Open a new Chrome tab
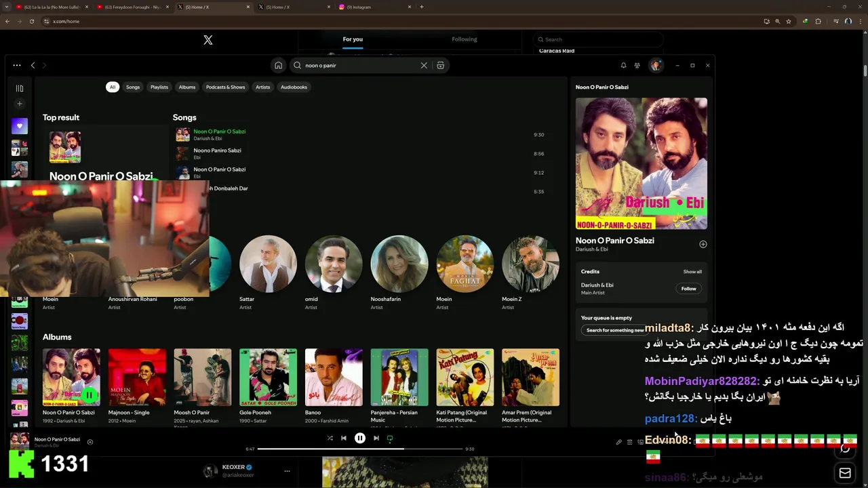Viewport: 868px width, 488px height. pos(422,7)
